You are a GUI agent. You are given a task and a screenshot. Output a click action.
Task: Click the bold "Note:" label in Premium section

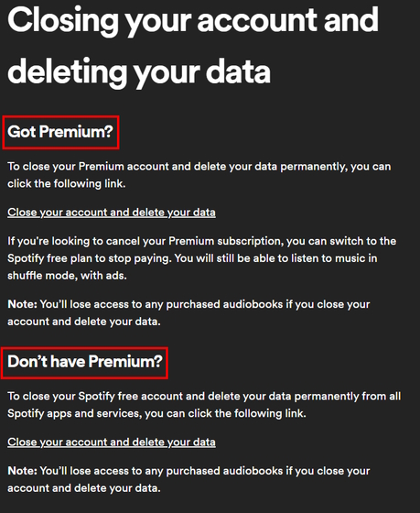pos(22,304)
